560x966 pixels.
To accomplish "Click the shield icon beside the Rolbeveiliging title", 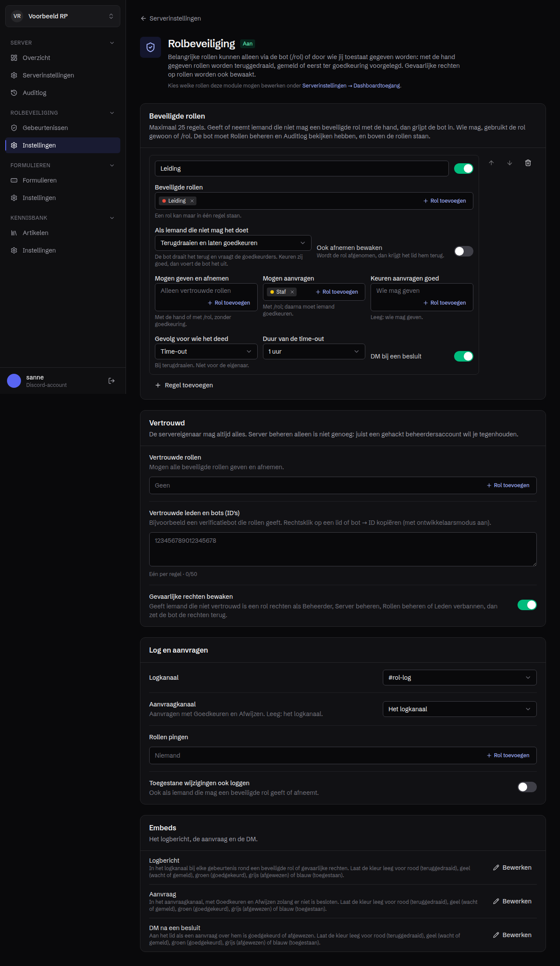I will coord(150,47).
